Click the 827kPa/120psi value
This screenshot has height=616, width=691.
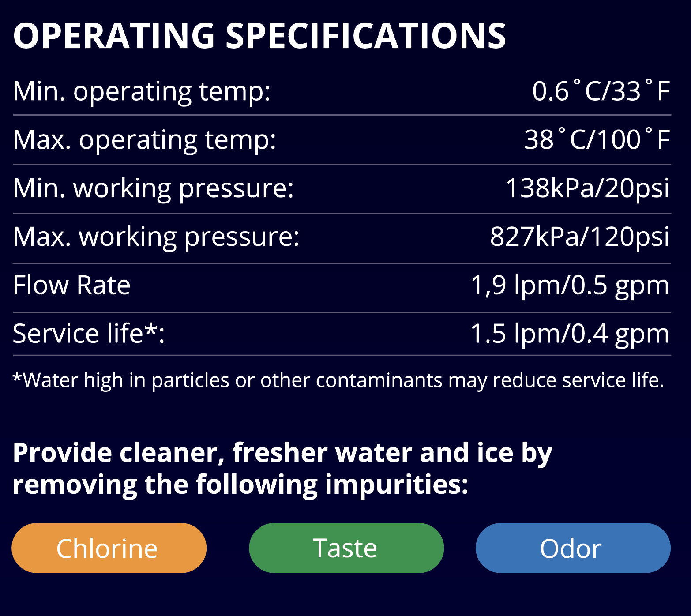580,237
